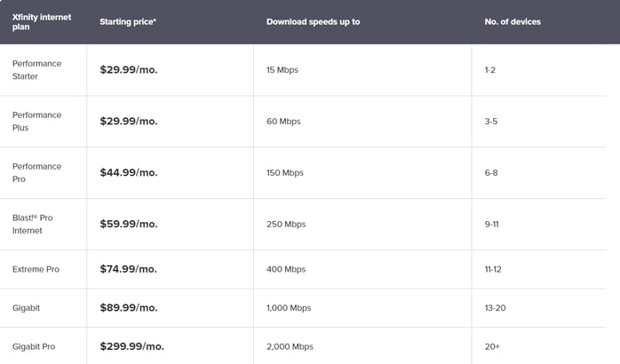The height and width of the screenshot is (364, 620).
Task: Click the Performance Plus plan name
Action: coord(36,122)
